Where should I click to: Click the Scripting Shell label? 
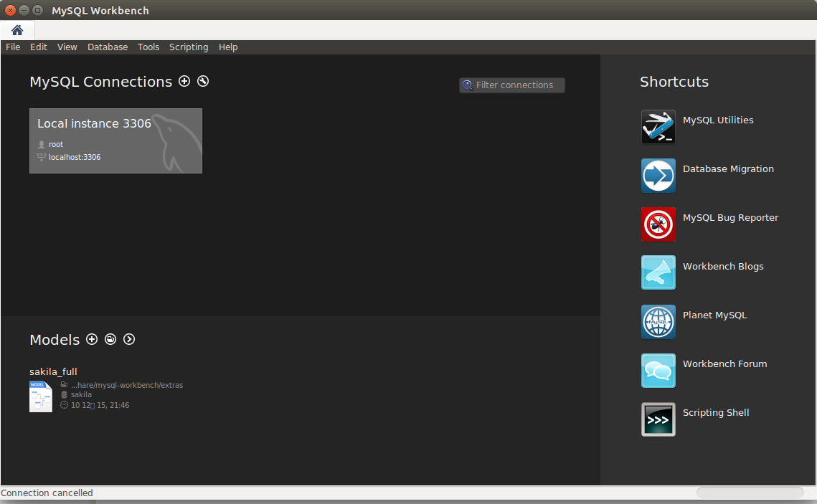click(716, 413)
